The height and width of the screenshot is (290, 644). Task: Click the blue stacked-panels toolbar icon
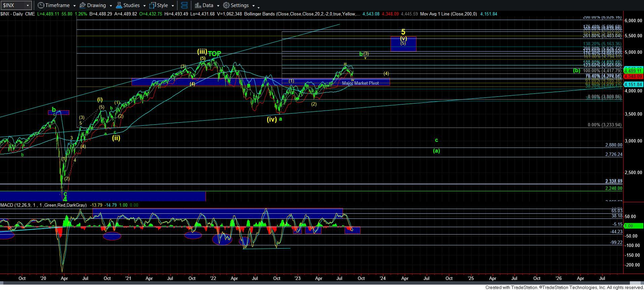pyautogui.click(x=184, y=5)
